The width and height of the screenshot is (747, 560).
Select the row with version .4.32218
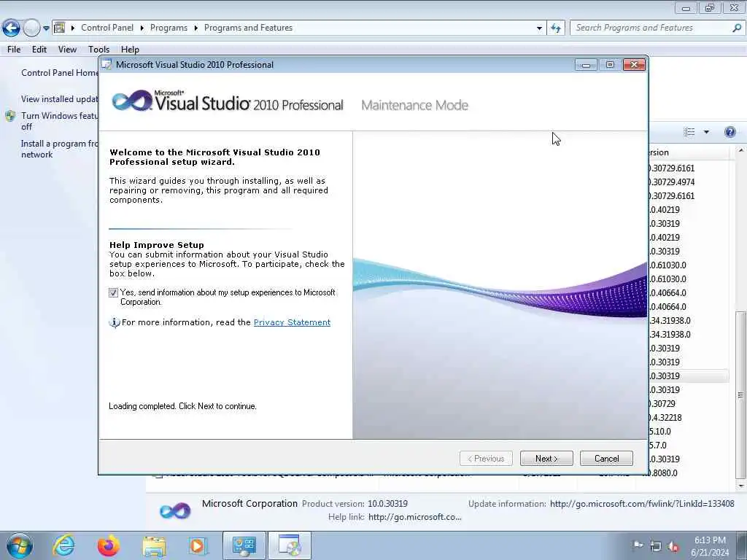click(x=689, y=418)
